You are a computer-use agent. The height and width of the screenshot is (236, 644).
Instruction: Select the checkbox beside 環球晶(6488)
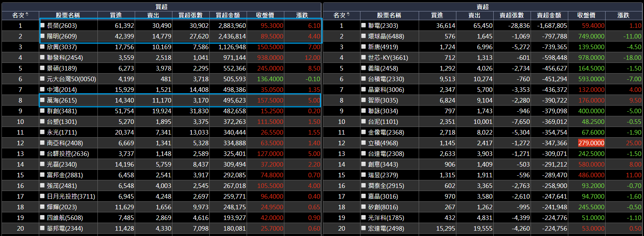[x=363, y=36]
